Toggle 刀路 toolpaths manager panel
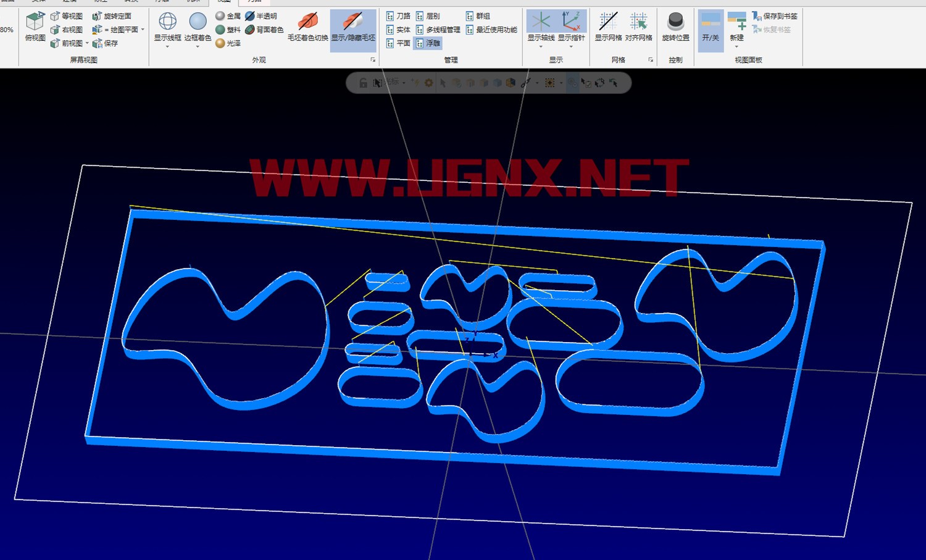The width and height of the screenshot is (926, 560). click(x=398, y=16)
